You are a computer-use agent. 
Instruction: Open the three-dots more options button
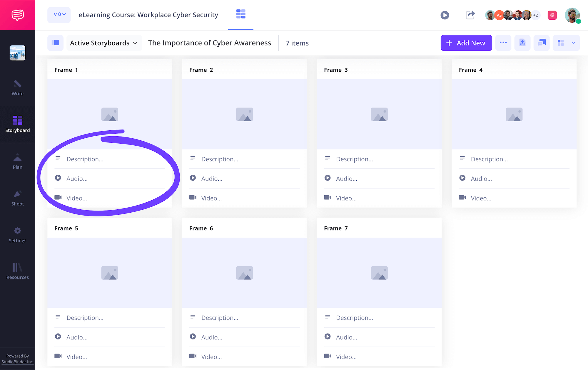click(x=503, y=43)
